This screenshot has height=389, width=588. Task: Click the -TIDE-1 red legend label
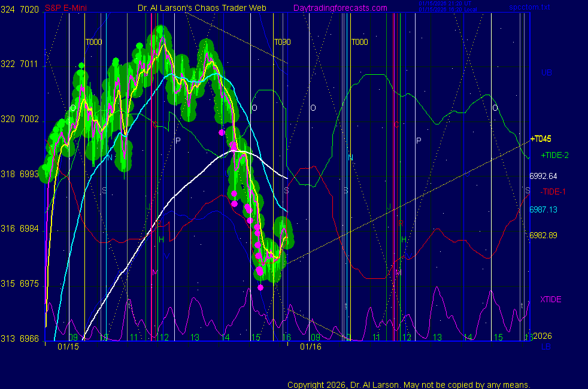point(554,192)
